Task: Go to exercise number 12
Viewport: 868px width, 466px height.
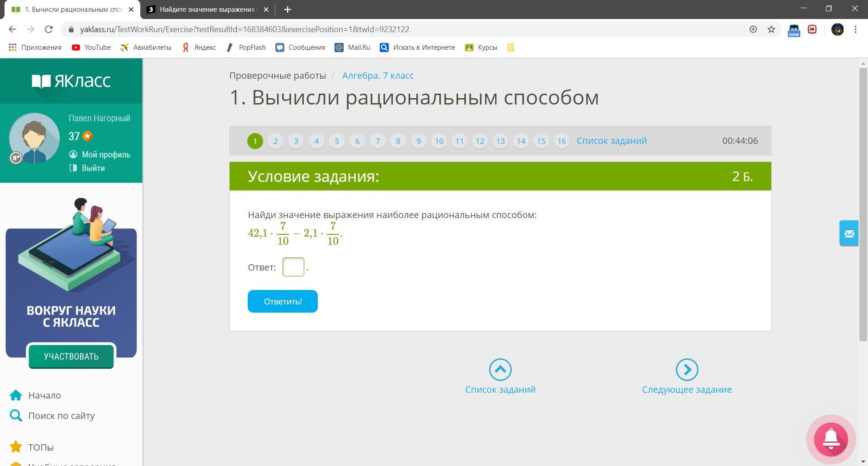Action: pyautogui.click(x=480, y=141)
